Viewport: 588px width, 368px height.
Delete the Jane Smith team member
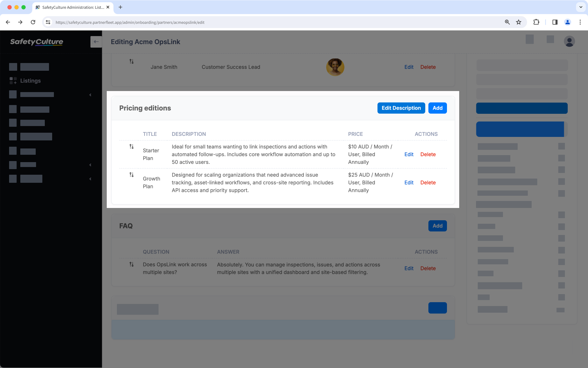428,67
